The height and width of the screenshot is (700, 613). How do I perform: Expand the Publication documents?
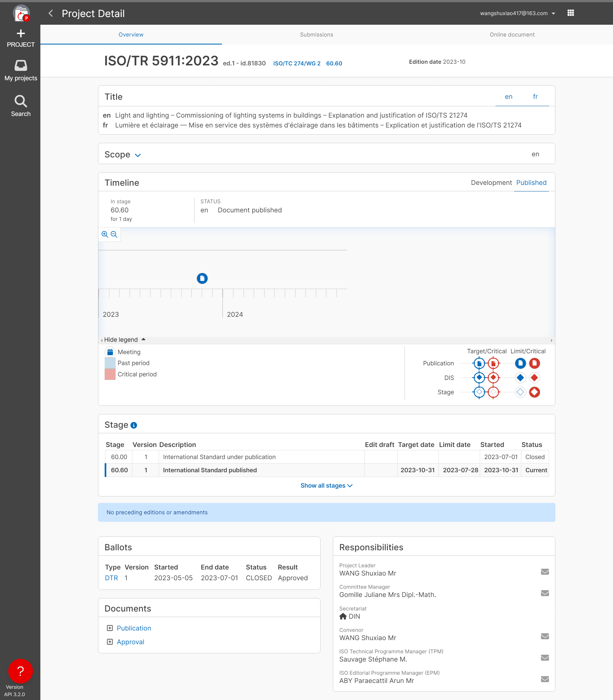(x=110, y=628)
